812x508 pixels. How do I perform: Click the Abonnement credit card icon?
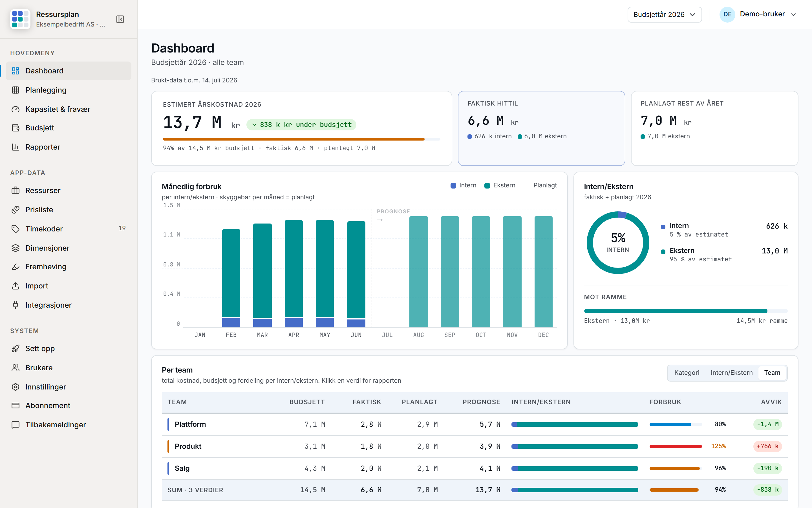(16, 406)
